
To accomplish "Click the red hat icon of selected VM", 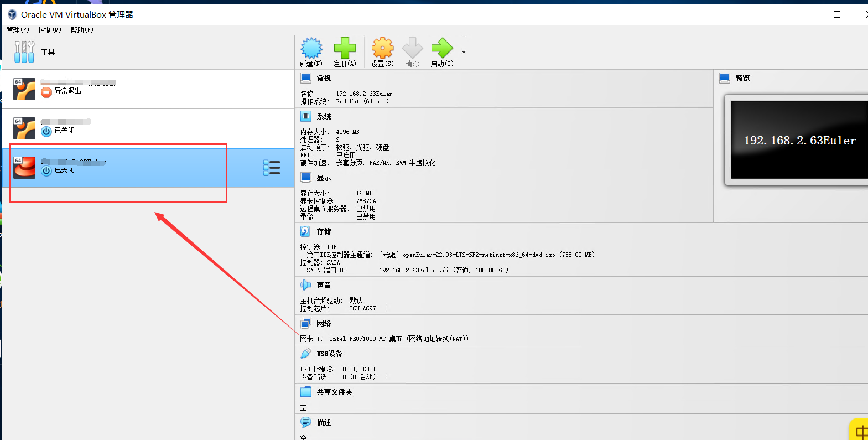I will tap(24, 168).
